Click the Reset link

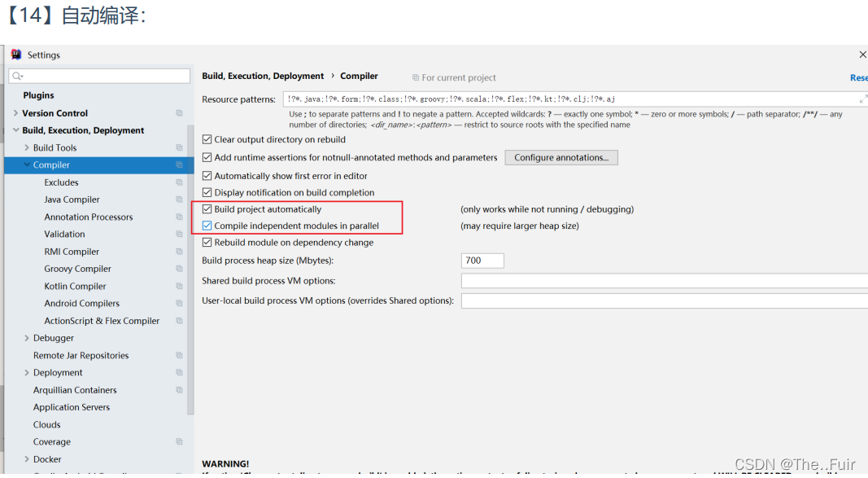coord(858,77)
